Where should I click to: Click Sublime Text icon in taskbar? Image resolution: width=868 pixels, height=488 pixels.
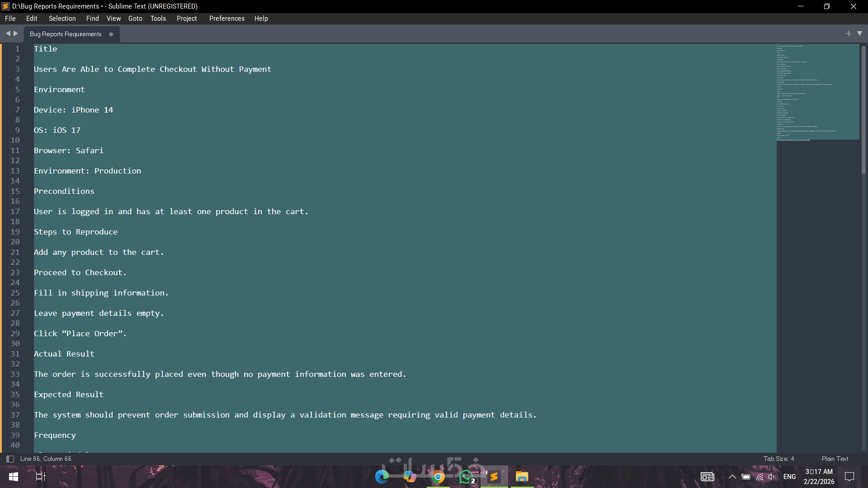(x=494, y=477)
